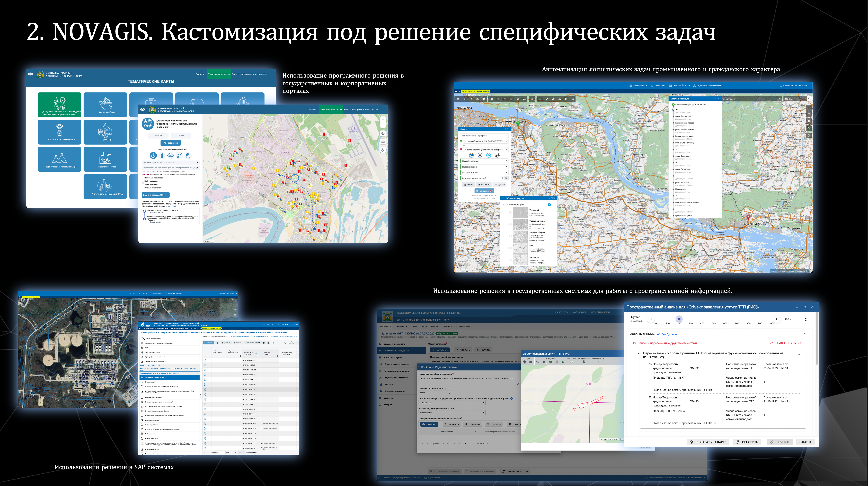
Task: Click the globe icon on the Нефтеюганск map
Action: 383,133
